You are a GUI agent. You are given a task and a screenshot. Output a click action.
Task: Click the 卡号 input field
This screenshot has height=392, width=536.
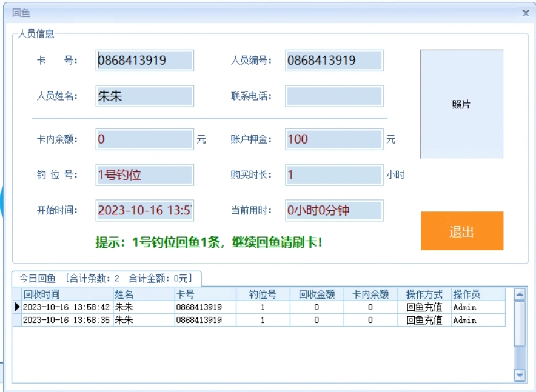pyautogui.click(x=144, y=61)
